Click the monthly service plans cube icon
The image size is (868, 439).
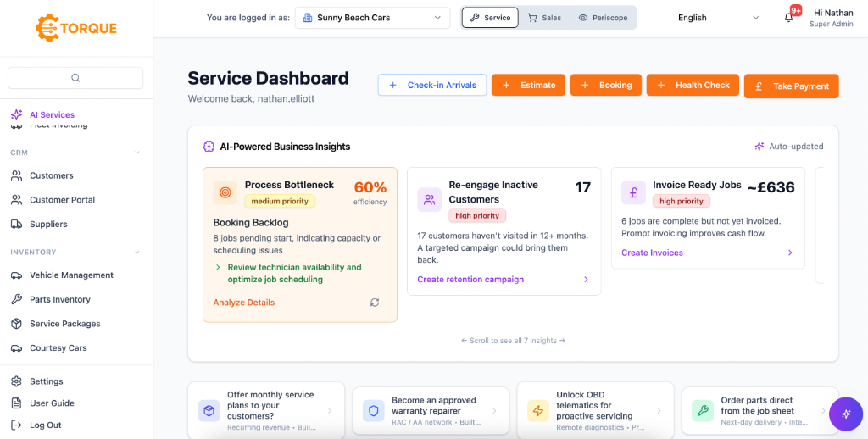click(209, 411)
